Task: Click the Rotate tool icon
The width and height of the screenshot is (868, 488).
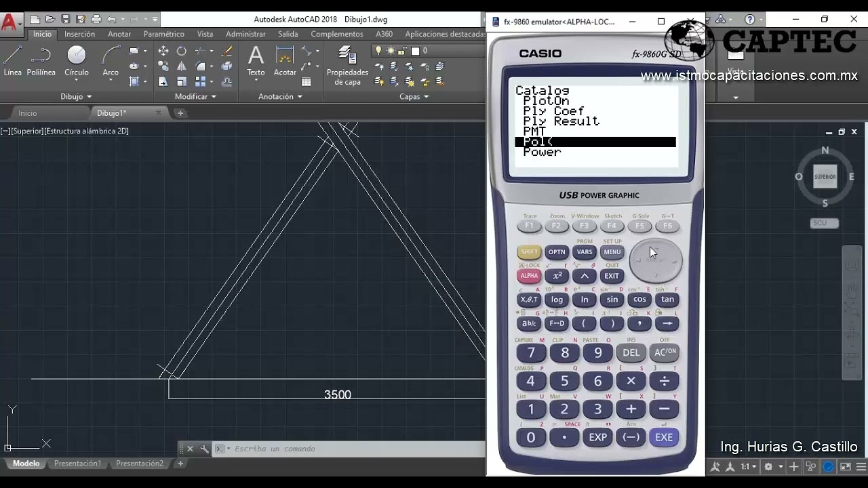Action: click(182, 51)
